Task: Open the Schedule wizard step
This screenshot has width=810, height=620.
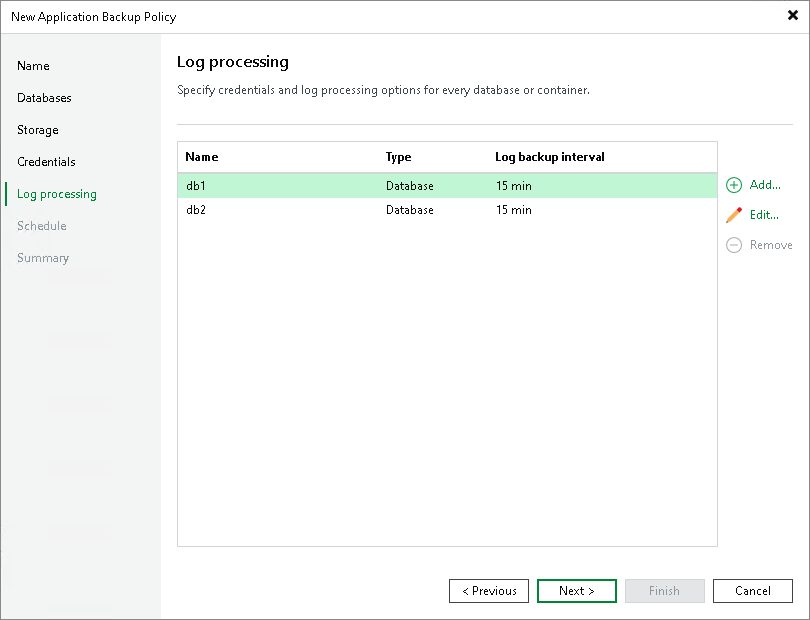Action: (x=41, y=226)
